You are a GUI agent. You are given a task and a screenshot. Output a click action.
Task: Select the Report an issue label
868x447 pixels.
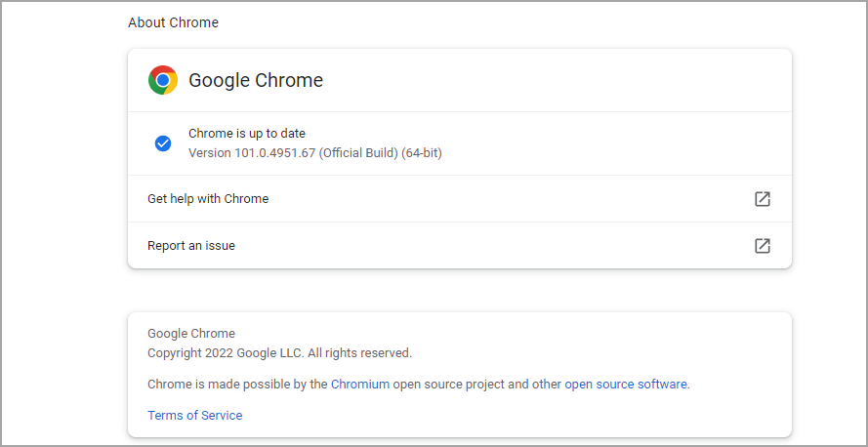pyautogui.click(x=191, y=246)
